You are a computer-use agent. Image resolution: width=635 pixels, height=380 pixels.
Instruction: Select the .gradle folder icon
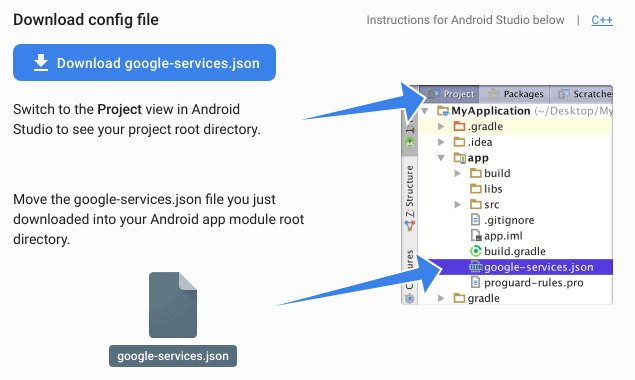459,126
